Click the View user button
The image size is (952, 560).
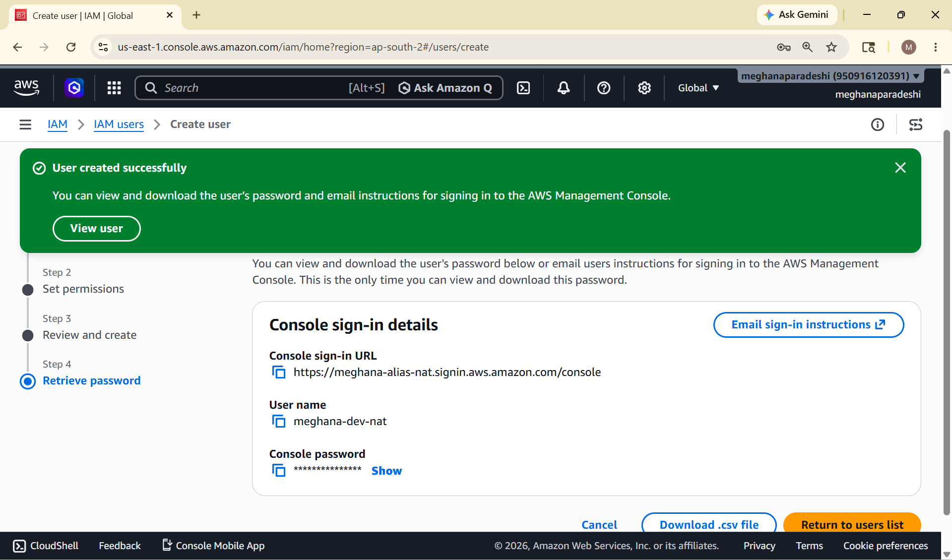97,229
